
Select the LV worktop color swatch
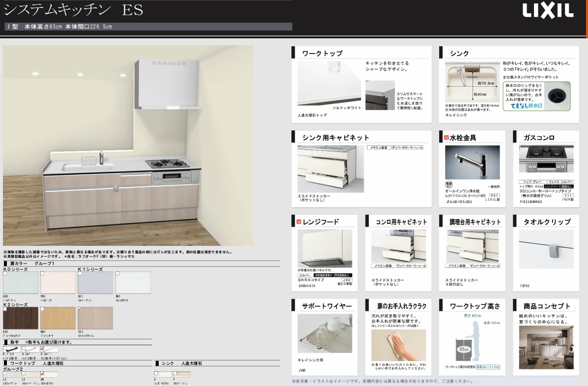pos(30,374)
